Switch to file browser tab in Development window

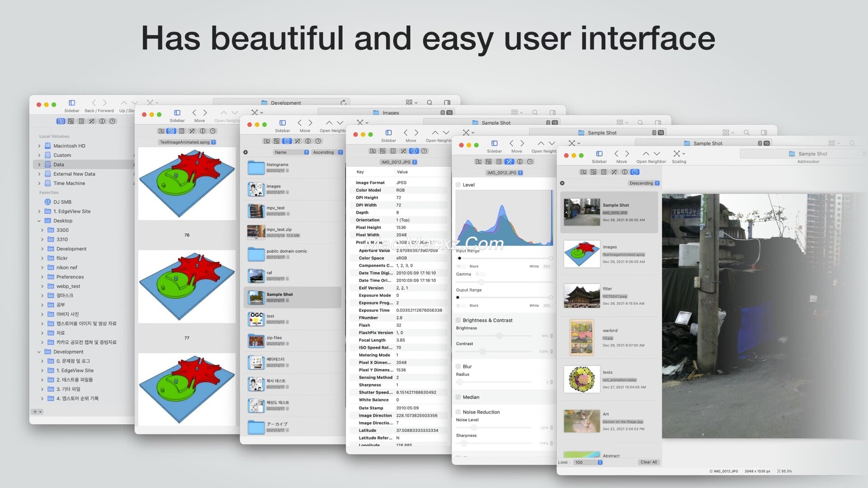pos(61,121)
